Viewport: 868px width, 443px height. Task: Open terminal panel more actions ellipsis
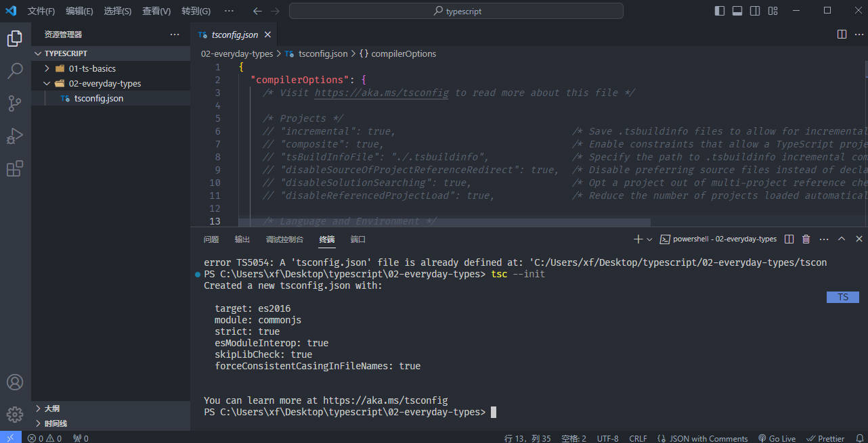pos(823,239)
